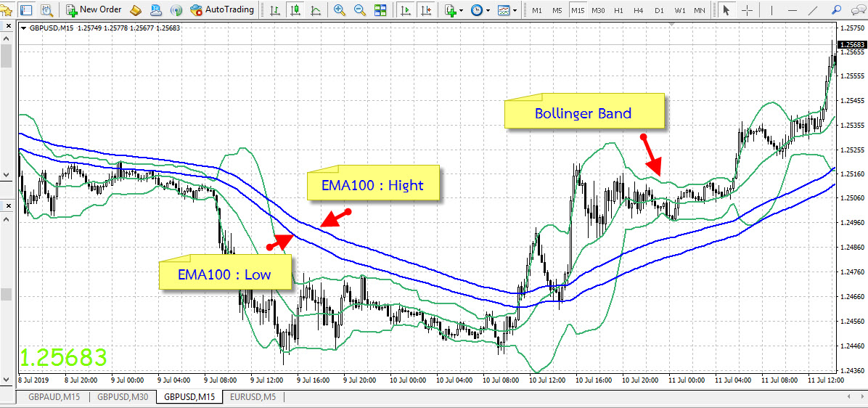Switch to bar chart display

[274, 10]
